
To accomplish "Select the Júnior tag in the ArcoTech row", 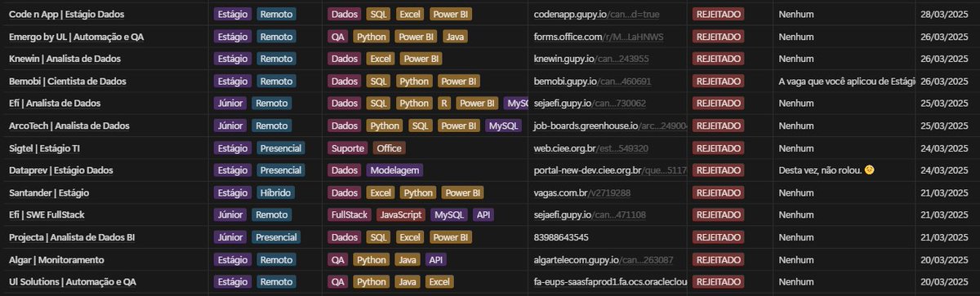I will point(229,126).
